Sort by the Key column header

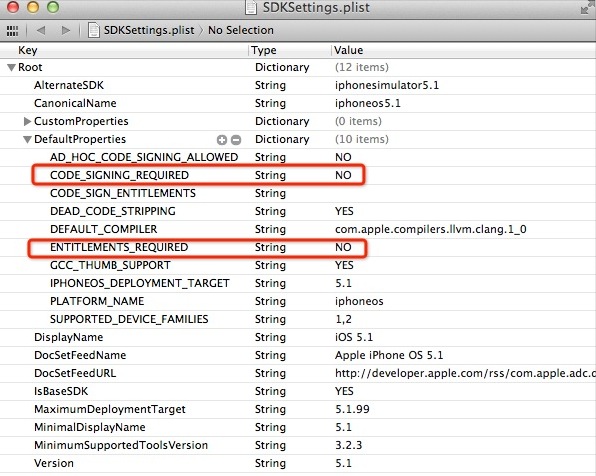pyautogui.click(x=28, y=50)
